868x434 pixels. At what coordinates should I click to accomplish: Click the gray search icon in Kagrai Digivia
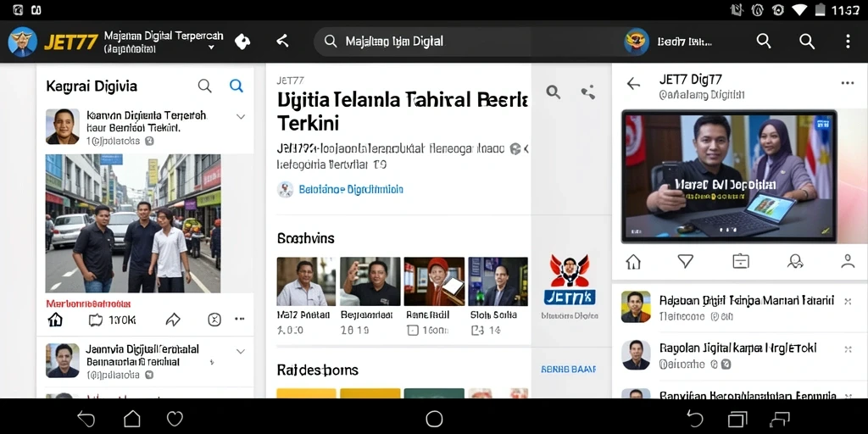coord(205,86)
